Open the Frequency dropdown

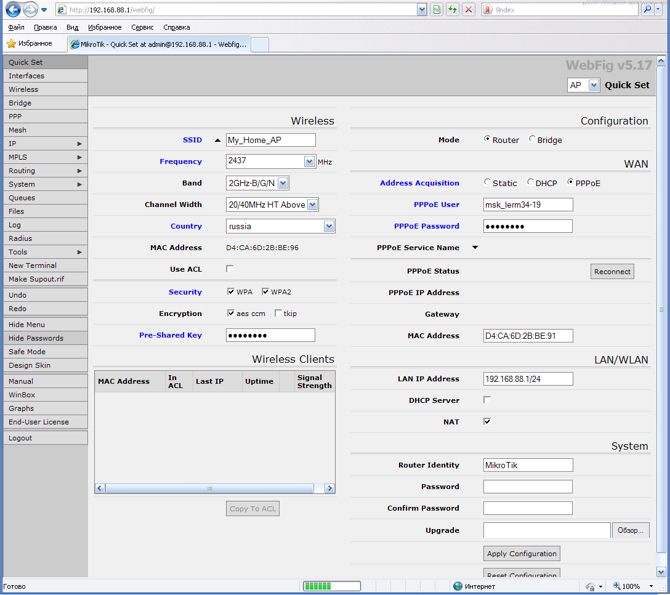coord(309,161)
